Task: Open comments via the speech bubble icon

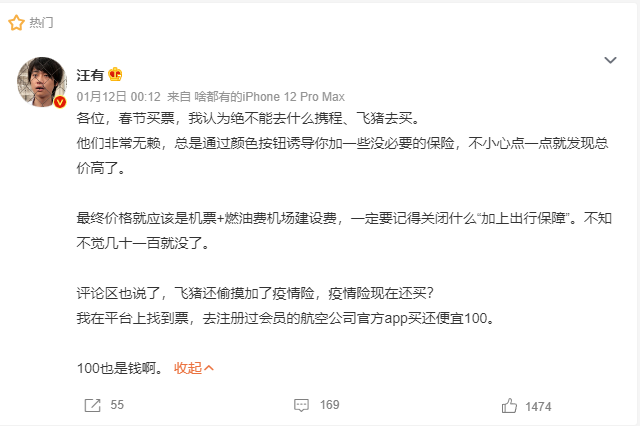Action: coord(301,405)
